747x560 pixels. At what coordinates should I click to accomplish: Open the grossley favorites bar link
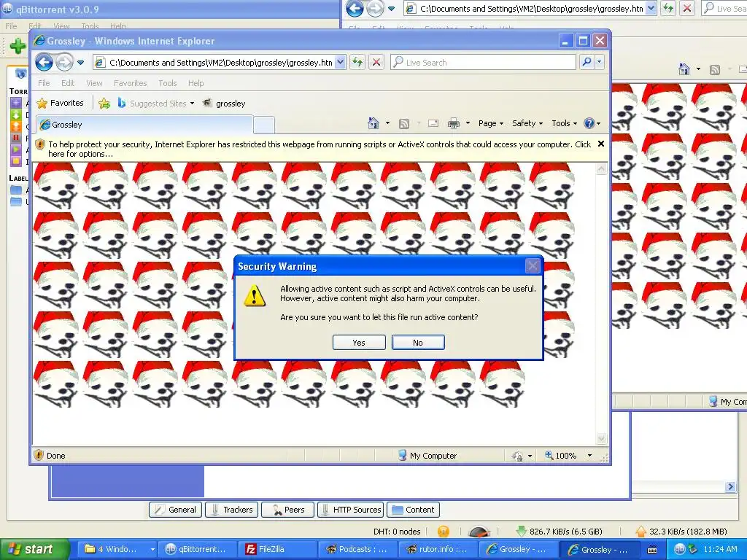(224, 104)
